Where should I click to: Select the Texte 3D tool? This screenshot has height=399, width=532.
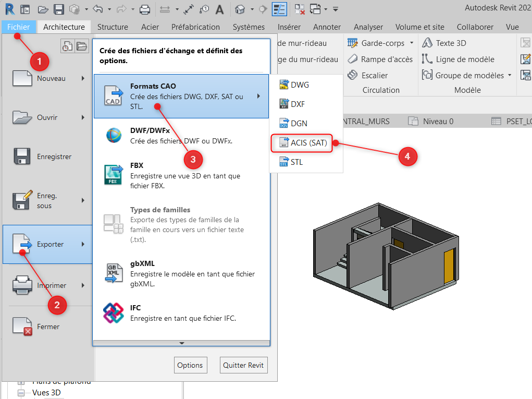[444, 43]
